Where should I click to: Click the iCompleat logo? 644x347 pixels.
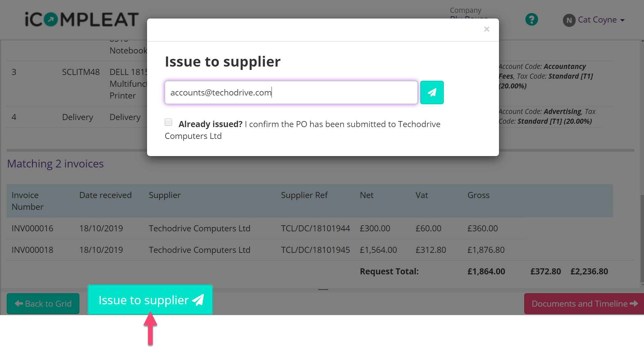(x=82, y=20)
